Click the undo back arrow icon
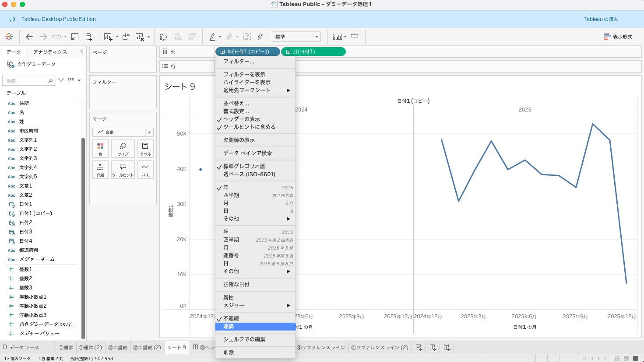The image size is (644, 362). click(29, 37)
